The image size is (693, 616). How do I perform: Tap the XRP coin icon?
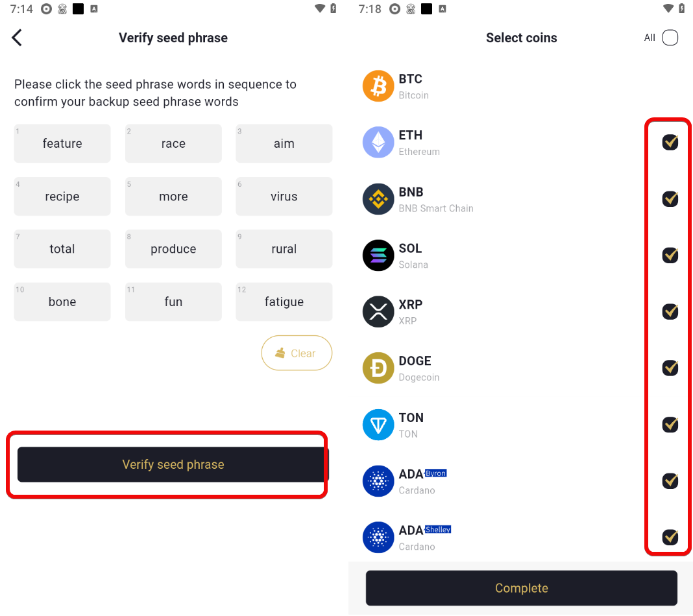(378, 312)
